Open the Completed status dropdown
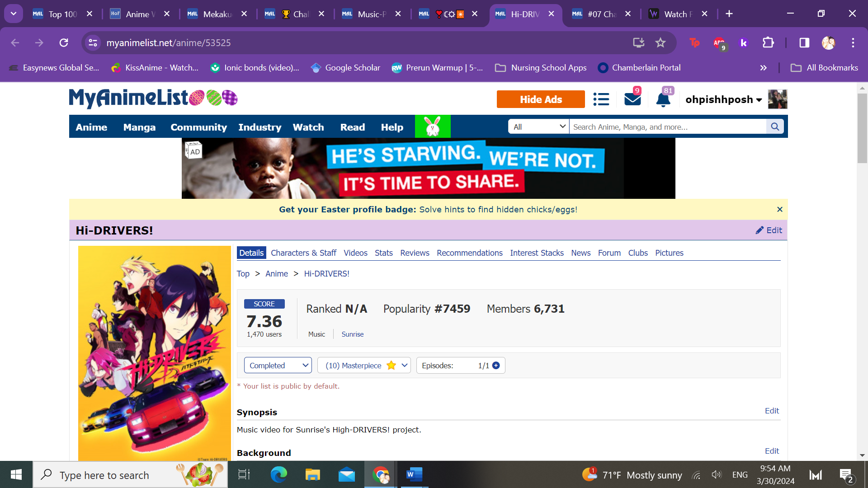Viewport: 868px width, 488px height. pos(278,366)
